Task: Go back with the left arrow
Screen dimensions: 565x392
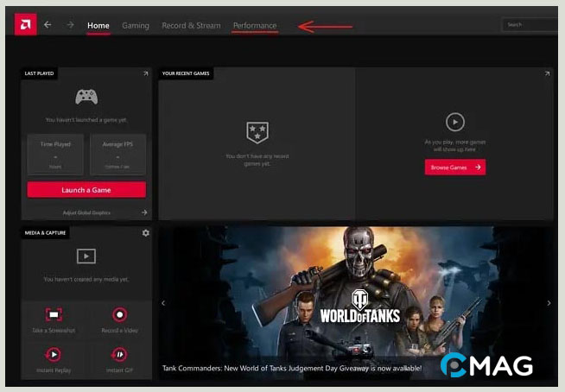Action: click(48, 25)
